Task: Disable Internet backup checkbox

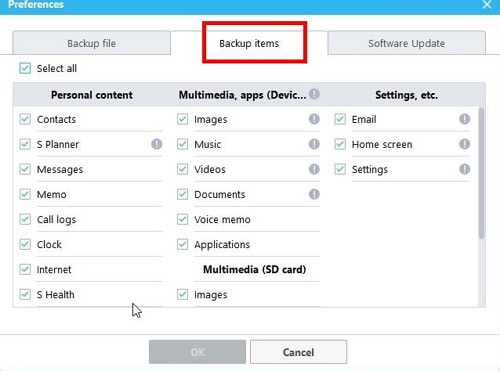Action: (x=25, y=269)
